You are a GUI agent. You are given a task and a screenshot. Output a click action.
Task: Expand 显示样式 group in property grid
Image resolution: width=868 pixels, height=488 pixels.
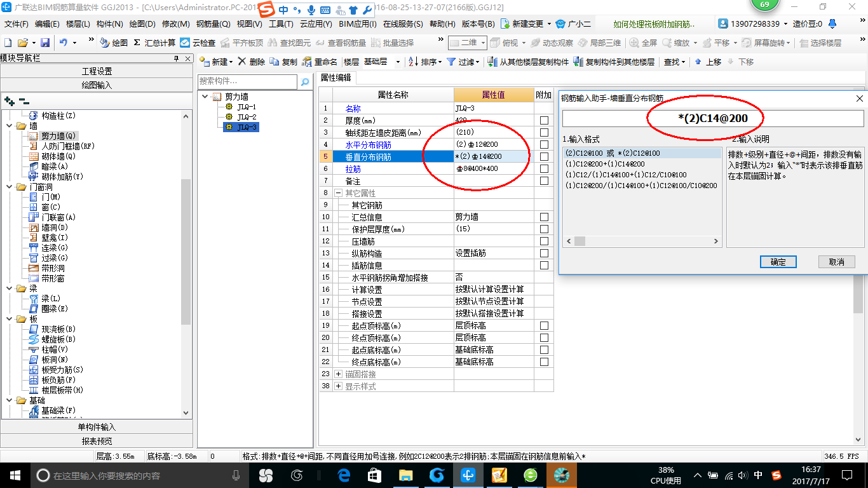tap(338, 386)
